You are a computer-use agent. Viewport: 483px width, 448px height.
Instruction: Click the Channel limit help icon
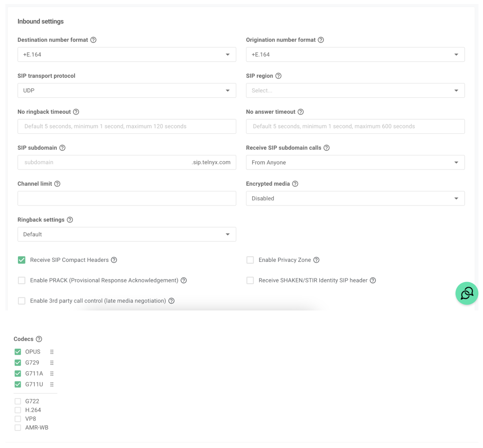[x=57, y=184]
